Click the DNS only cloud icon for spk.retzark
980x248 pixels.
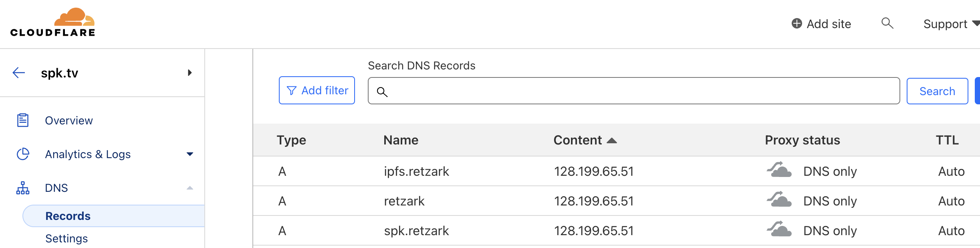[779, 229]
